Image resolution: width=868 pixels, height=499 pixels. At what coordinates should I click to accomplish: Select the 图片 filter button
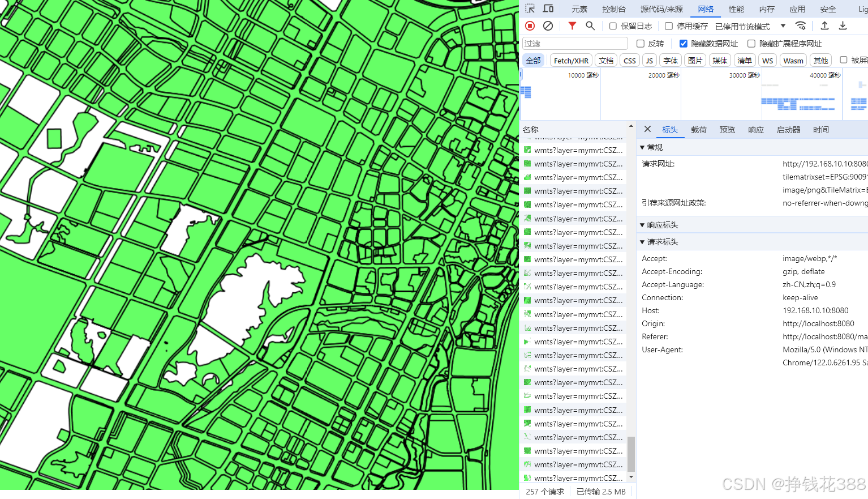pyautogui.click(x=695, y=60)
